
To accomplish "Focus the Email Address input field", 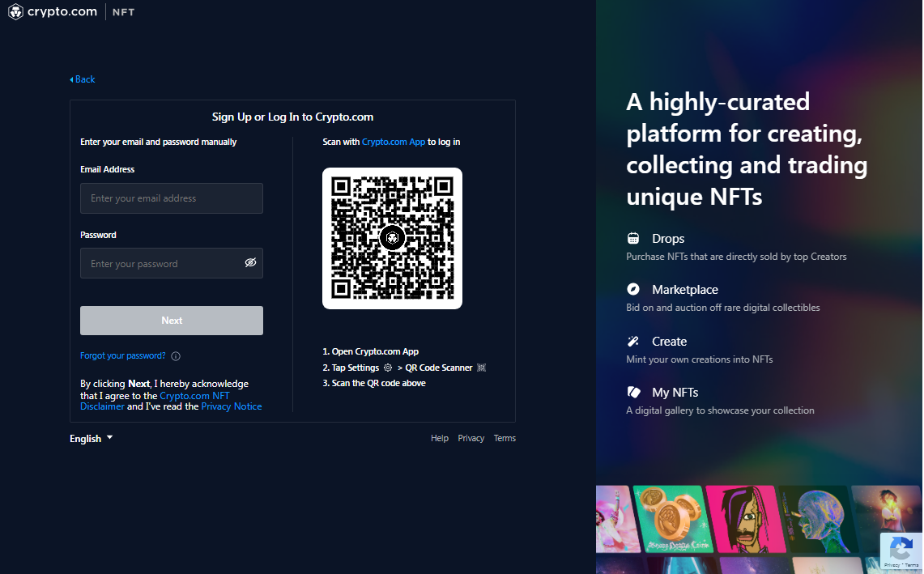I will [172, 198].
